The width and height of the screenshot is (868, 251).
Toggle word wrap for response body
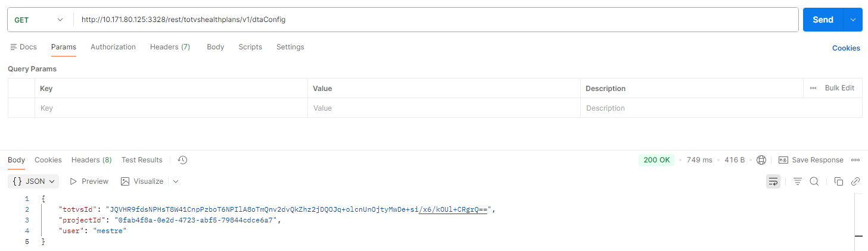(x=773, y=181)
